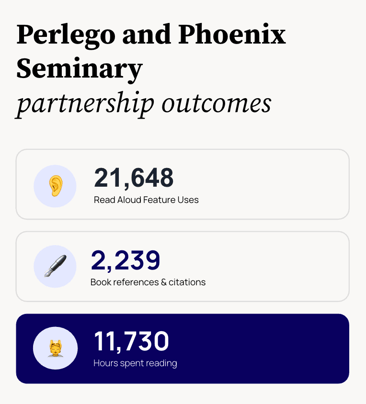Click the word Phoenix in the heading
Viewport: 366px width, 404px height.
[232, 34]
